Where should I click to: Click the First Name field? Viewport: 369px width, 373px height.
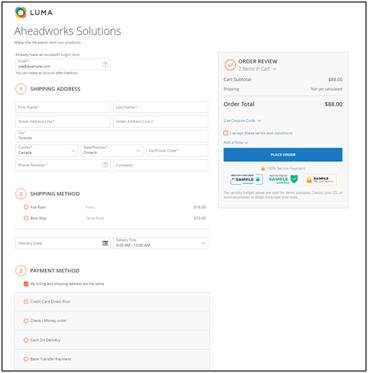[63, 107]
